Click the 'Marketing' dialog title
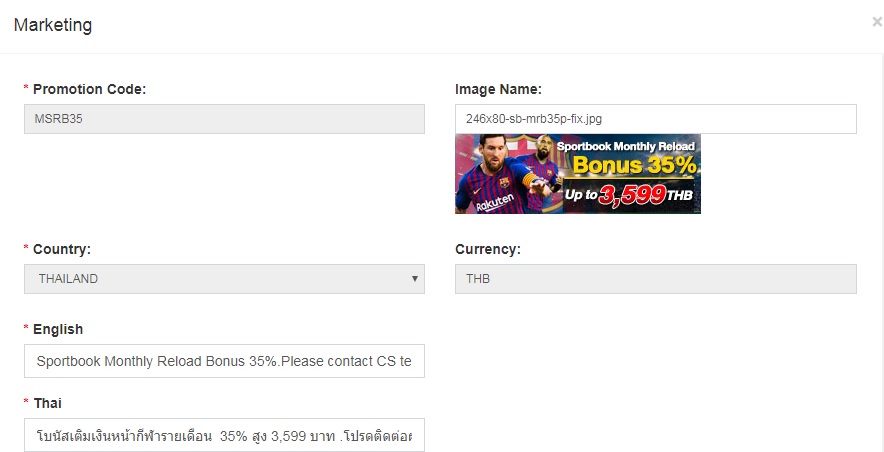Image resolution: width=884 pixels, height=452 pixels. (53, 25)
